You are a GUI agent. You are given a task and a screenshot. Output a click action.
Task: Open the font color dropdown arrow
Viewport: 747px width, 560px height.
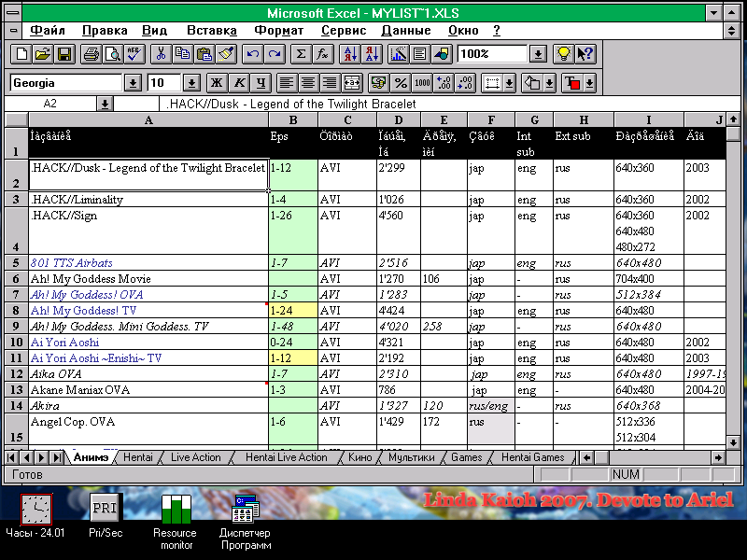coord(590,83)
